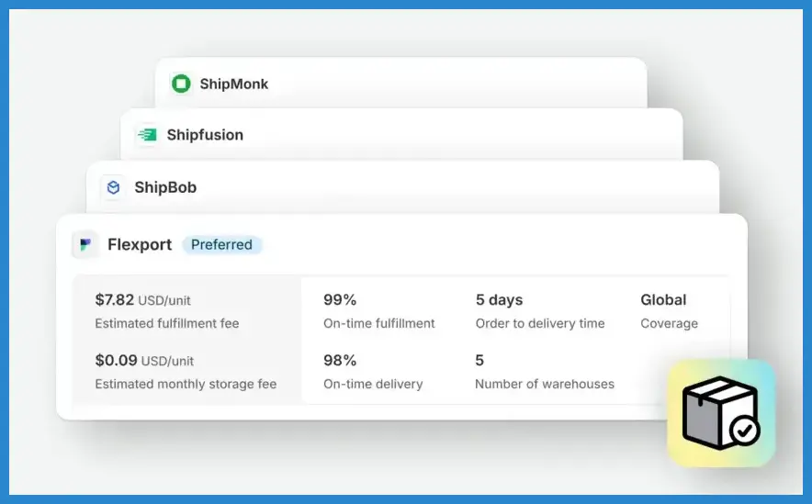Click the 98% on-time delivery value
The image size is (812, 504).
pyautogui.click(x=340, y=360)
